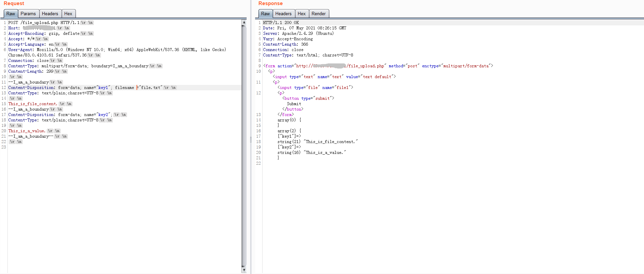Open the Render tab in Response panel
The image size is (644, 274).
point(318,14)
